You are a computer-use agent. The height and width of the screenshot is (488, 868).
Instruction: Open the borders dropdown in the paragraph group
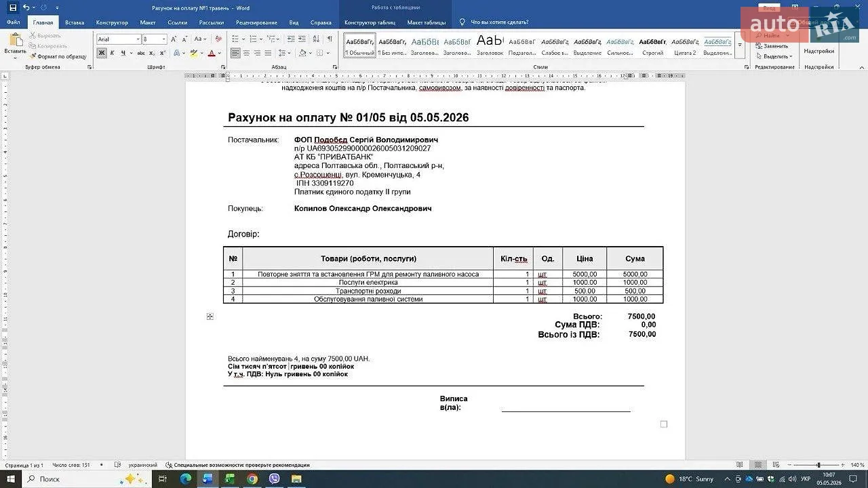(328, 53)
